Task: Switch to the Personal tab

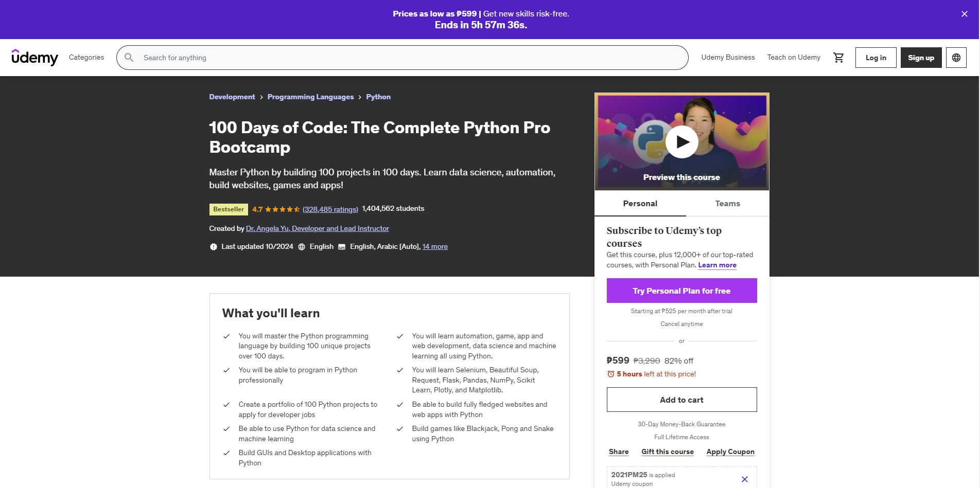Action: coord(640,204)
